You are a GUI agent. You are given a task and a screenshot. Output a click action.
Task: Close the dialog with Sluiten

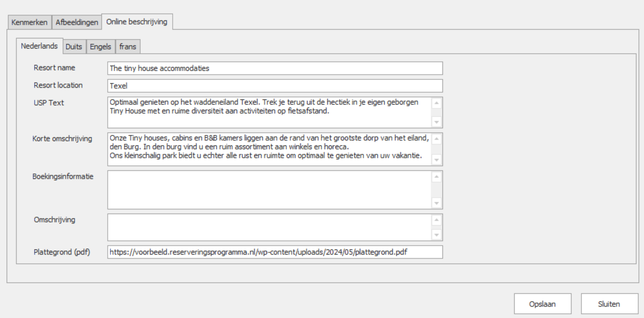click(609, 304)
